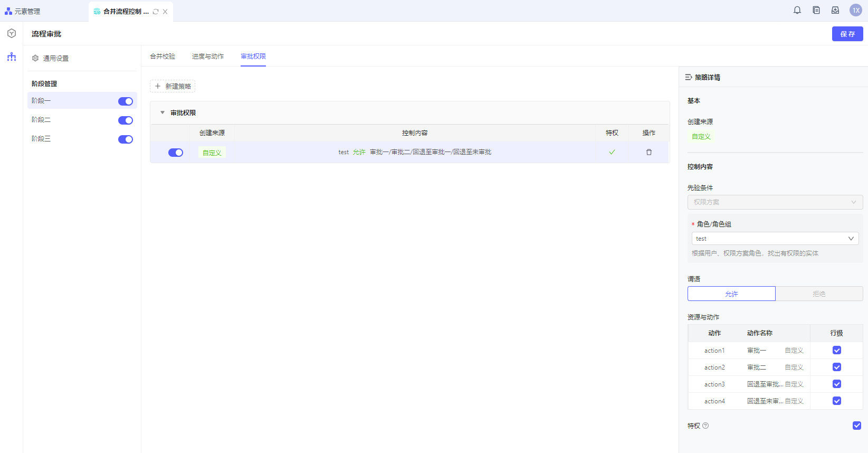Toggle the 阶段二 switch
Viewport: 868px width, 453px height.
(x=126, y=120)
